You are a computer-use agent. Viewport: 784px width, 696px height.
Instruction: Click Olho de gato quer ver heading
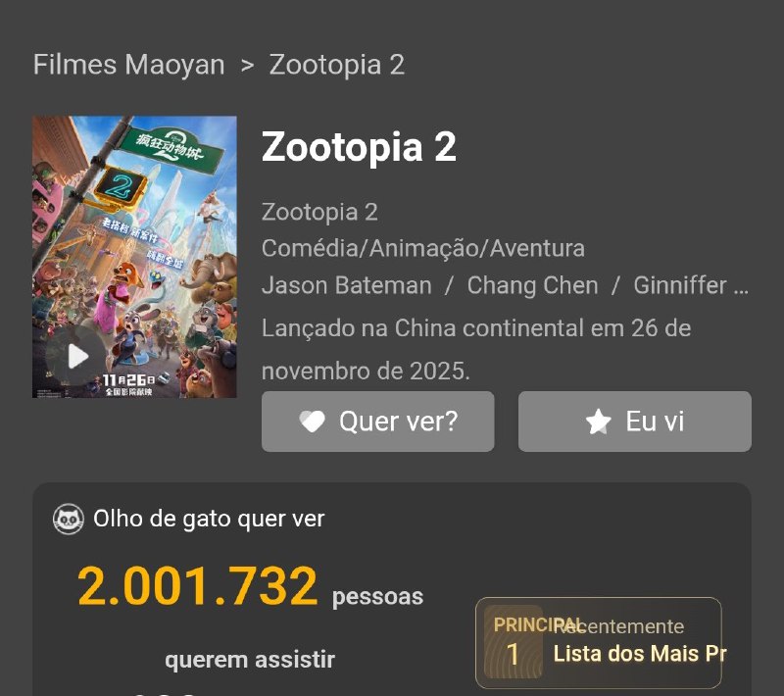(x=209, y=519)
